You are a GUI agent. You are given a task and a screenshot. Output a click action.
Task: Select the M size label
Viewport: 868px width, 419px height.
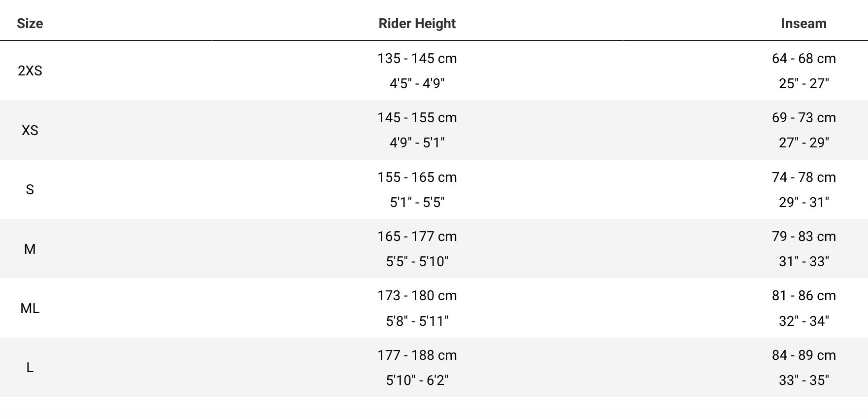coord(30,249)
